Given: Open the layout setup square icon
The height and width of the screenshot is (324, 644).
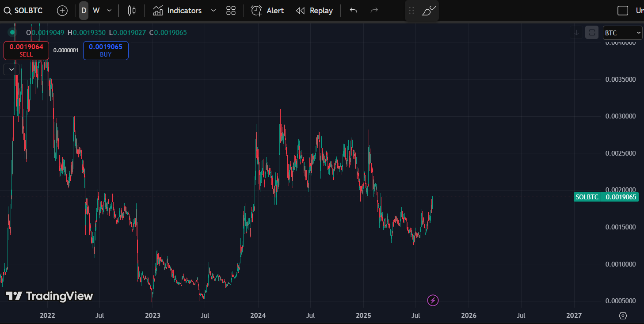Looking at the screenshot, I should pyautogui.click(x=623, y=11).
